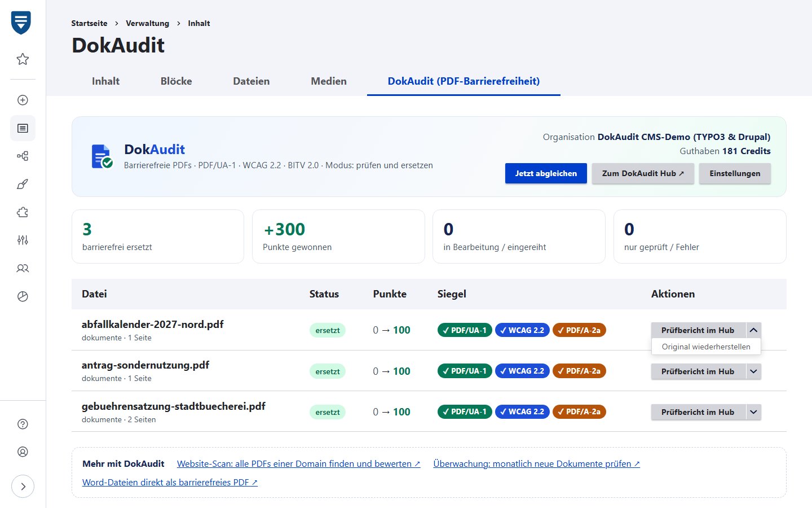Open the puzzle-piece extend sidebar icon
812x508 pixels.
tap(23, 212)
